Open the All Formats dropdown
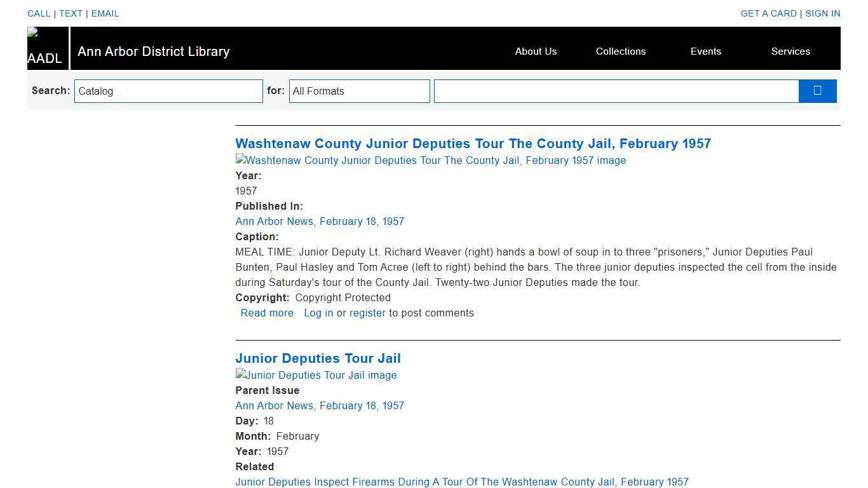The image size is (868, 488). pyautogui.click(x=359, y=91)
